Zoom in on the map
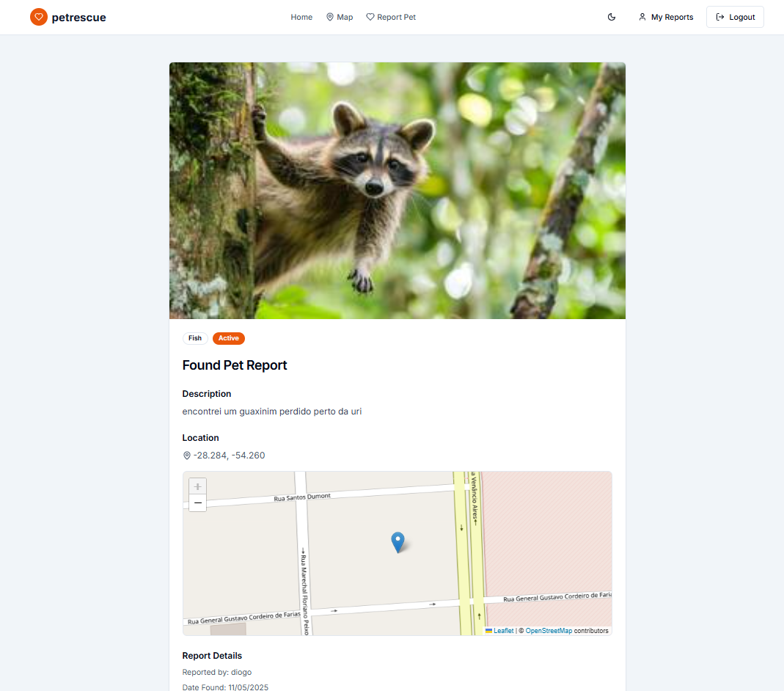Viewport: 784px width, 691px height. point(197,486)
